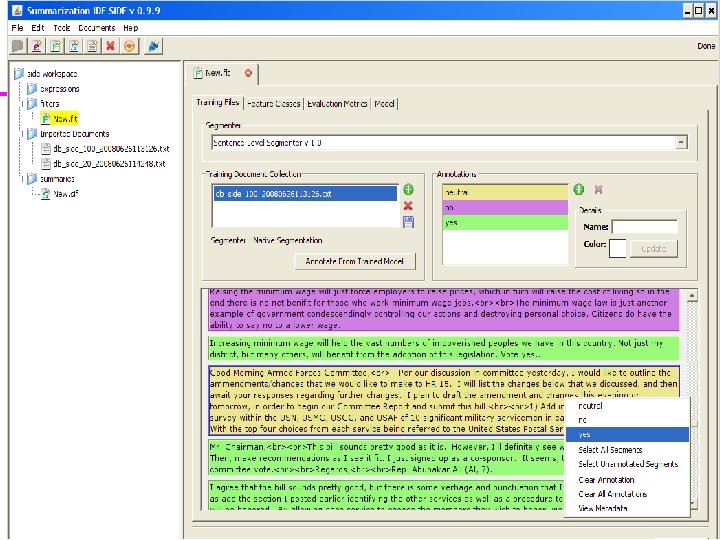Image resolution: width=720 pixels, height=540 pixels.
Task: Click the text pane scroll up arrow
Action: 692,296
